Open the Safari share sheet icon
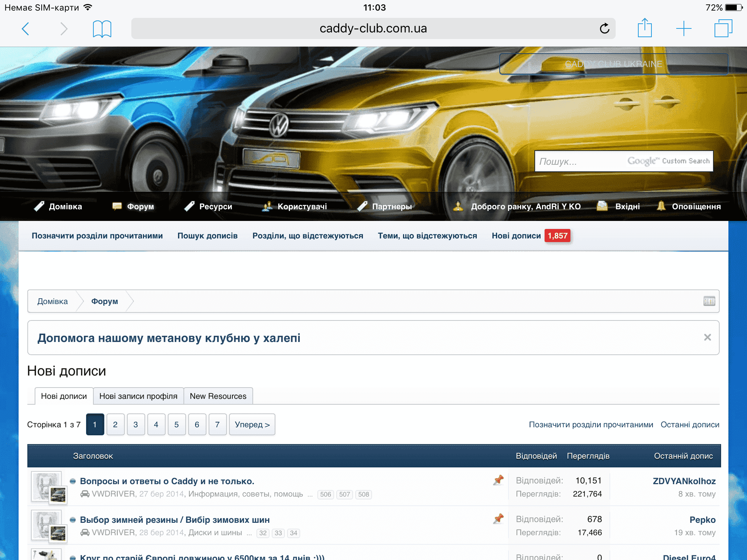 tap(645, 28)
